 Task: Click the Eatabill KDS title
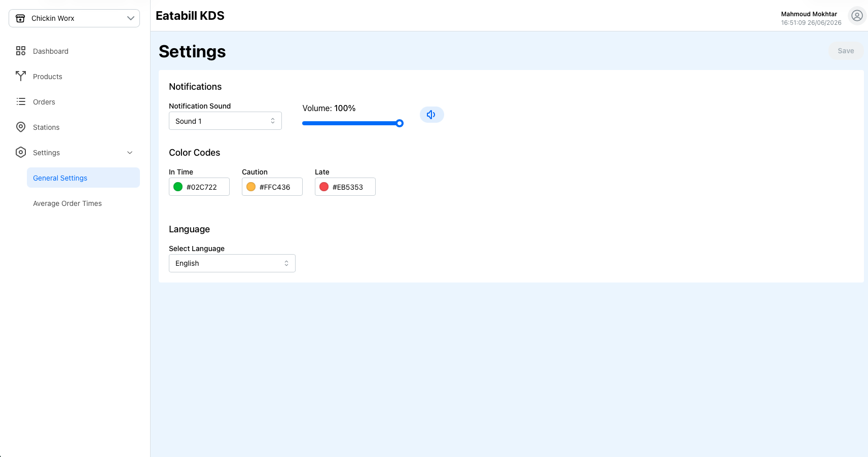tap(190, 16)
